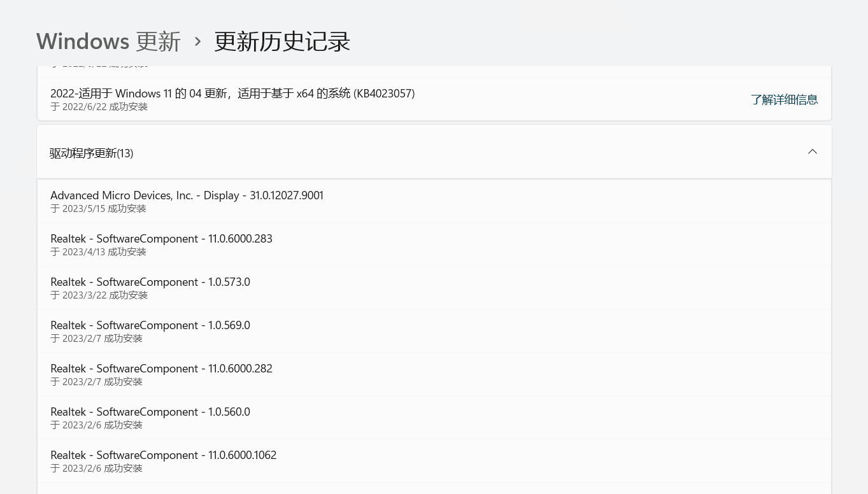Go back to Windows 更新 breadcrumb
The width and height of the screenshot is (868, 494).
pos(108,41)
